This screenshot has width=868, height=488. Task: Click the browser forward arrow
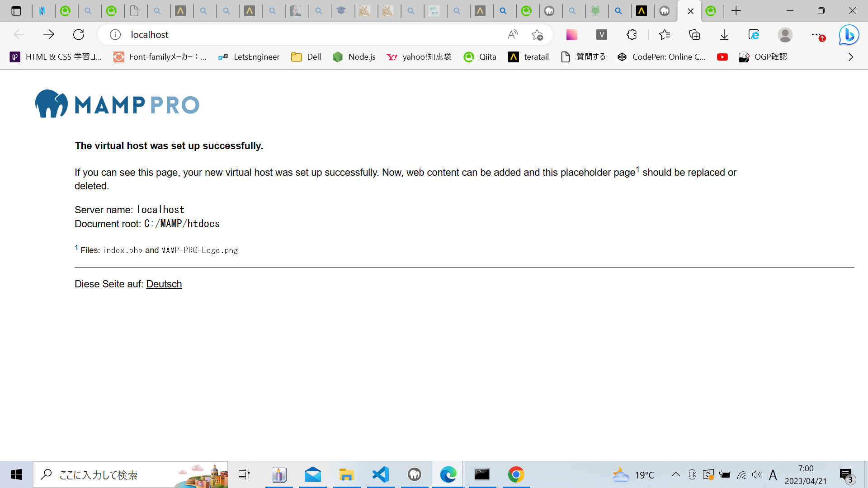coord(49,34)
